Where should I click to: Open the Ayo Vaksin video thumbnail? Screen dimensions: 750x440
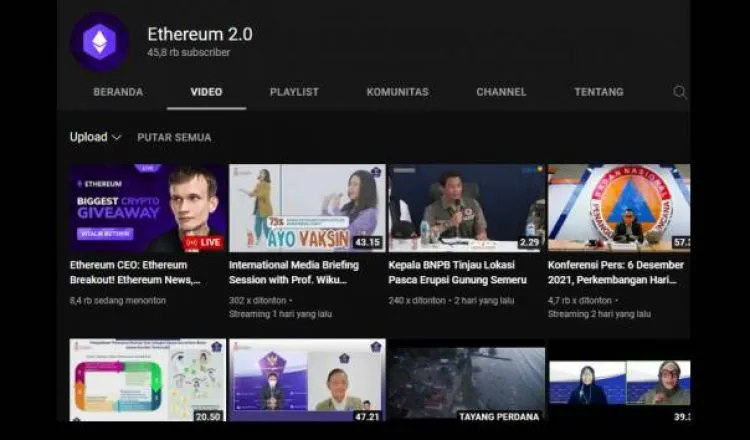307,208
